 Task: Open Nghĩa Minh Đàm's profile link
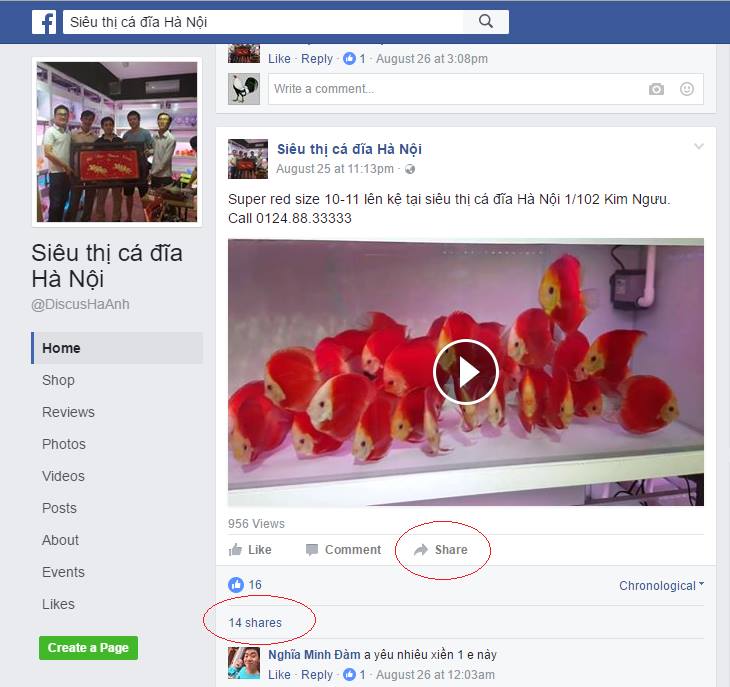coord(314,654)
